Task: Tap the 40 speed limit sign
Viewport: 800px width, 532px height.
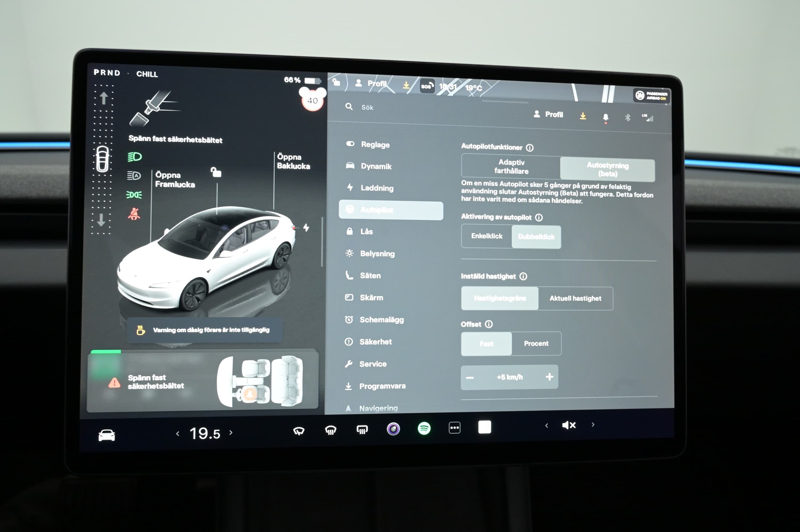Action: pyautogui.click(x=313, y=100)
